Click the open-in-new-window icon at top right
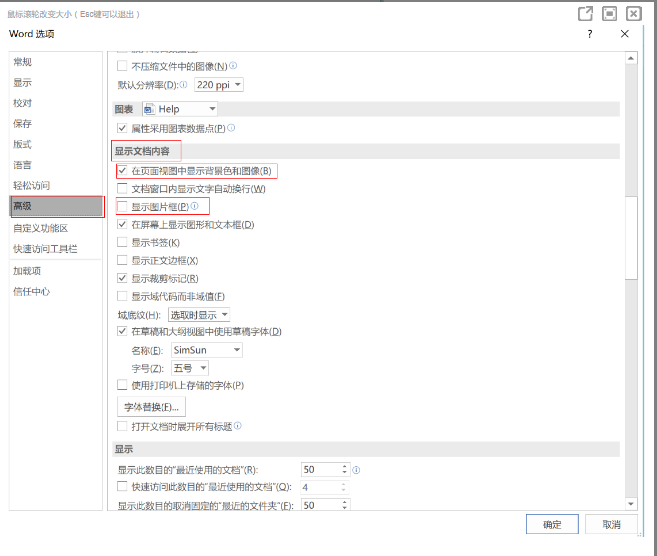The height and width of the screenshot is (556, 657). click(x=585, y=13)
